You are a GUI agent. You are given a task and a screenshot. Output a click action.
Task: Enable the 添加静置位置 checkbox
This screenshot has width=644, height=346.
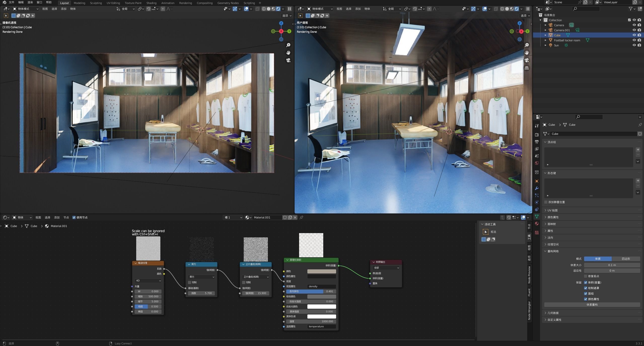coord(546,202)
